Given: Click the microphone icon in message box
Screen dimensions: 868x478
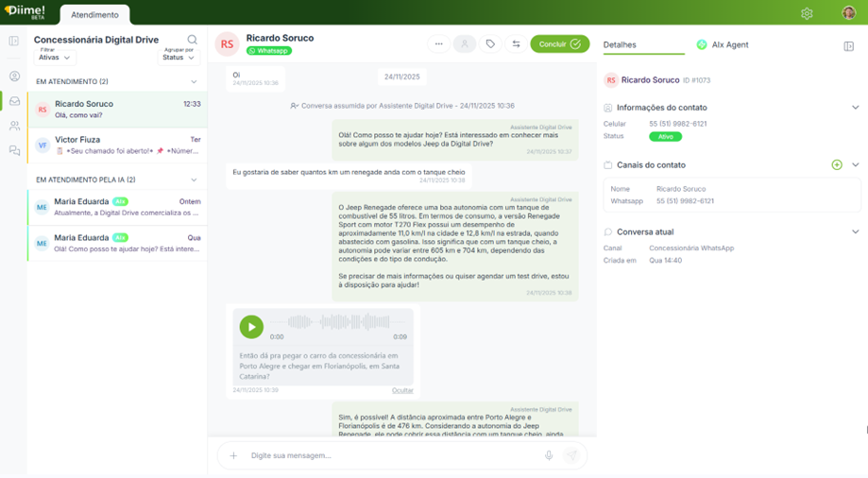Looking at the screenshot, I should [549, 455].
